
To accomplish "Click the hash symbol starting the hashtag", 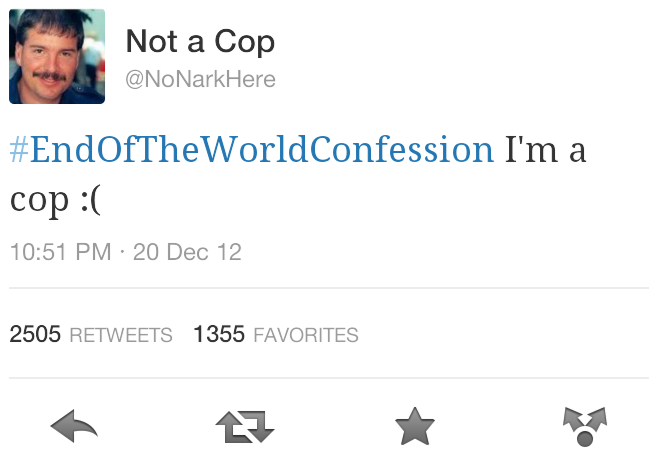I will pos(19,149).
